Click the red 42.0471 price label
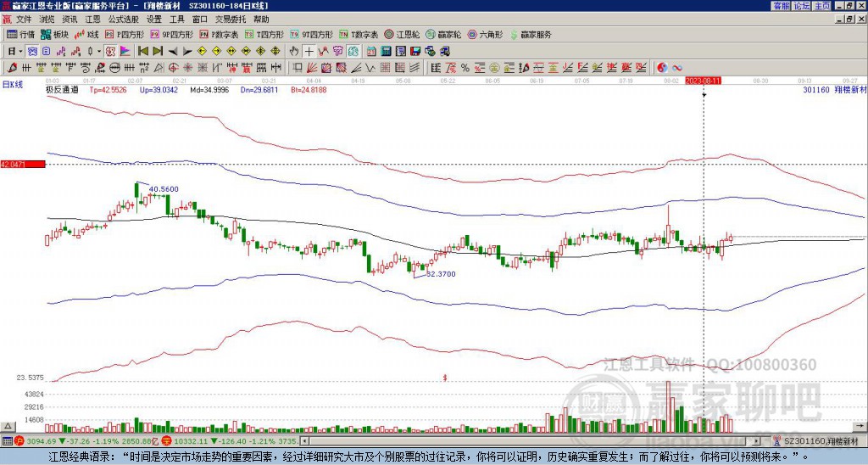This screenshot has width=868, height=465. tap(23, 164)
